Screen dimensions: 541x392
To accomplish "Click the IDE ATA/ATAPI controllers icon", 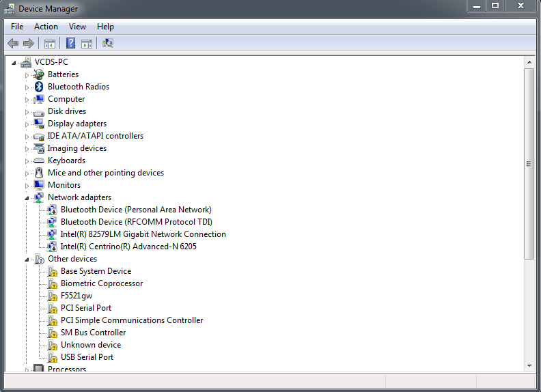I will [39, 137].
